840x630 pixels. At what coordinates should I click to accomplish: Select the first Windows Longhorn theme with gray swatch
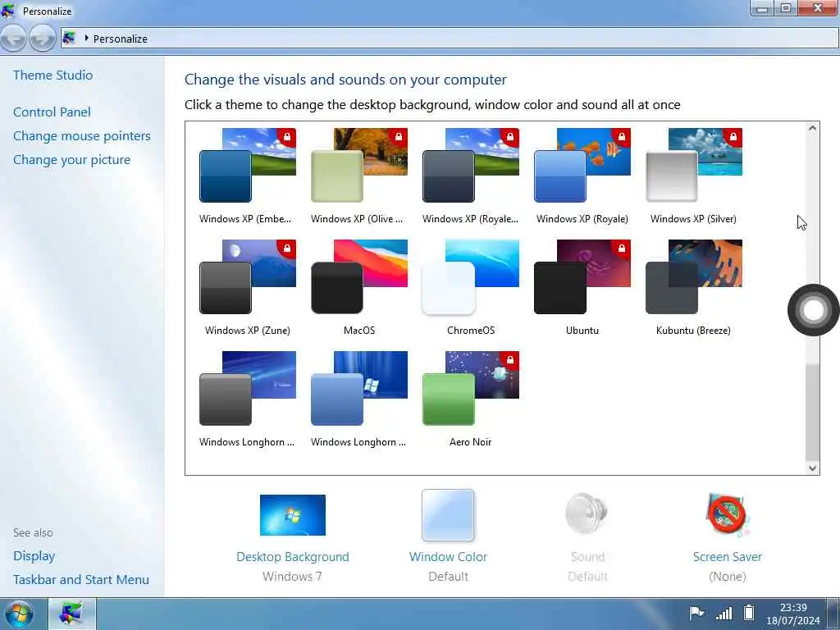tap(248, 388)
